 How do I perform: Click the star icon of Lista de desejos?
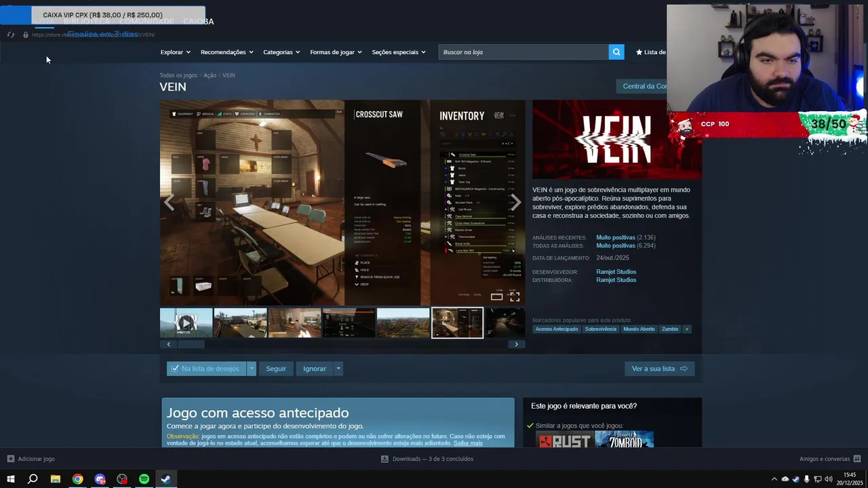click(639, 52)
